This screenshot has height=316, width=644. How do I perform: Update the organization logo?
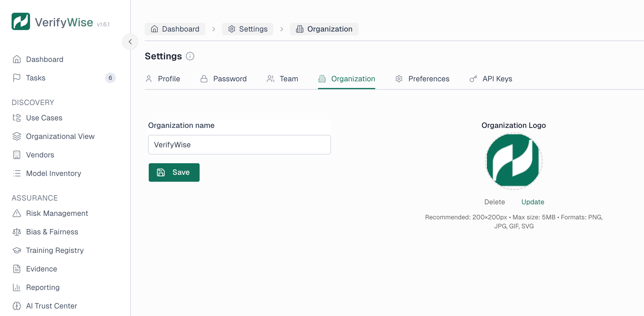[x=532, y=202]
